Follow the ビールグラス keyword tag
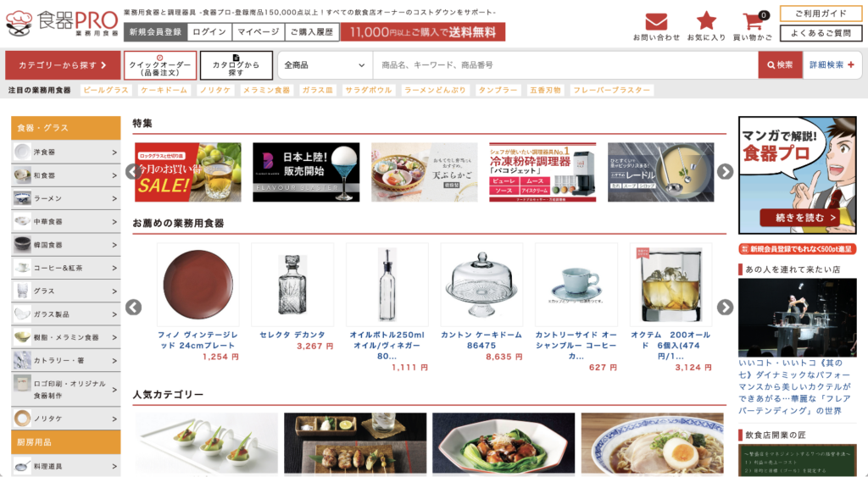Screen dimensions: 868x477 [x=106, y=90]
